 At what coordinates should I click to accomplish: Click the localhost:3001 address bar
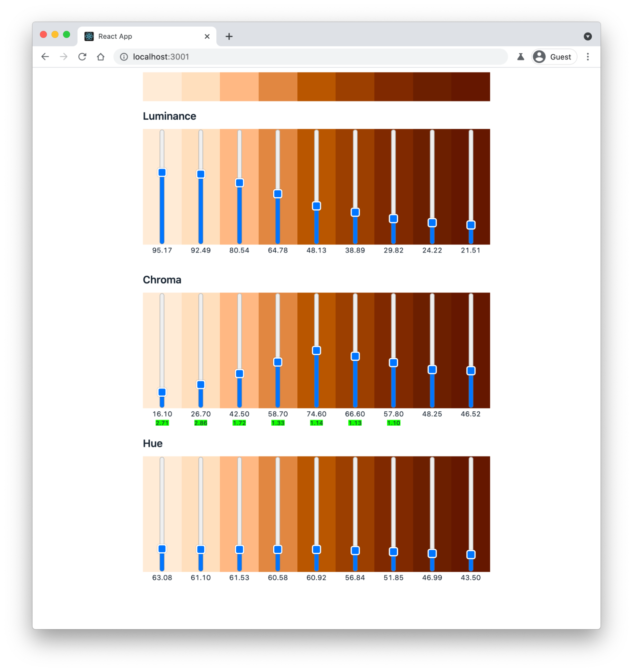click(x=310, y=57)
